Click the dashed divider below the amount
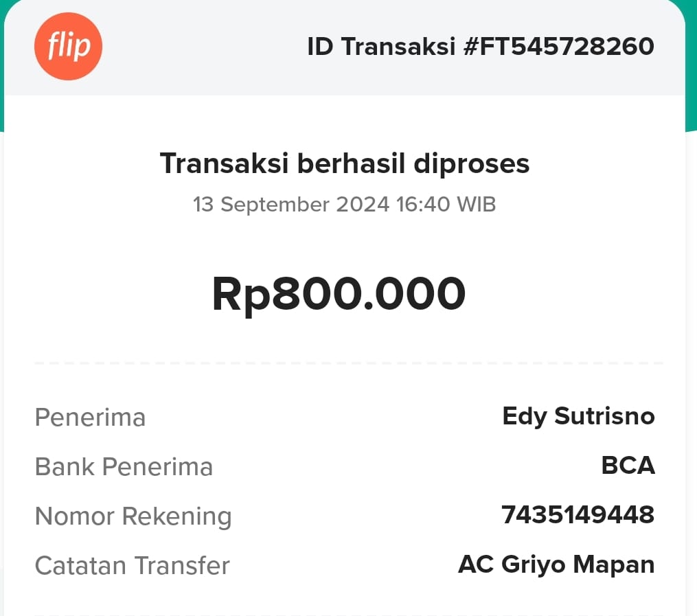 348,363
